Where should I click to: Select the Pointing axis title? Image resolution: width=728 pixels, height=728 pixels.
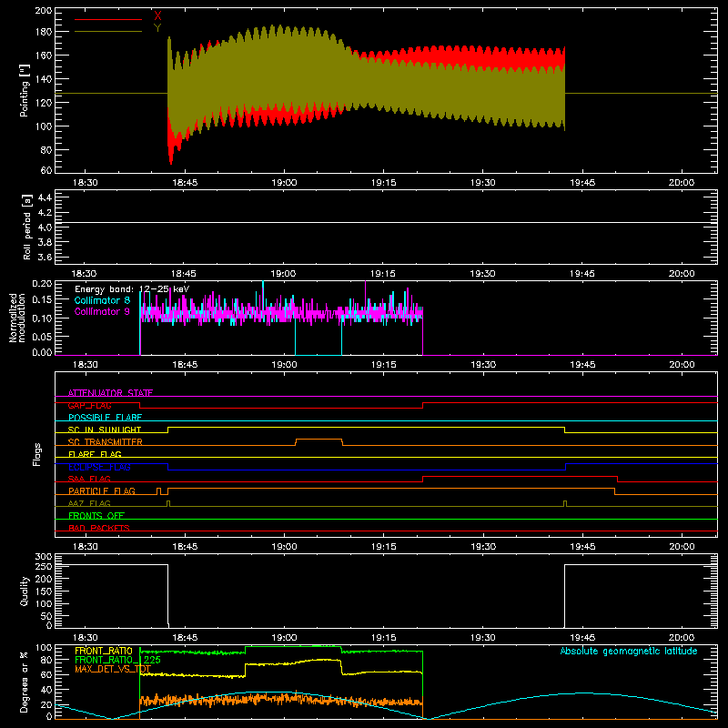coord(25,90)
